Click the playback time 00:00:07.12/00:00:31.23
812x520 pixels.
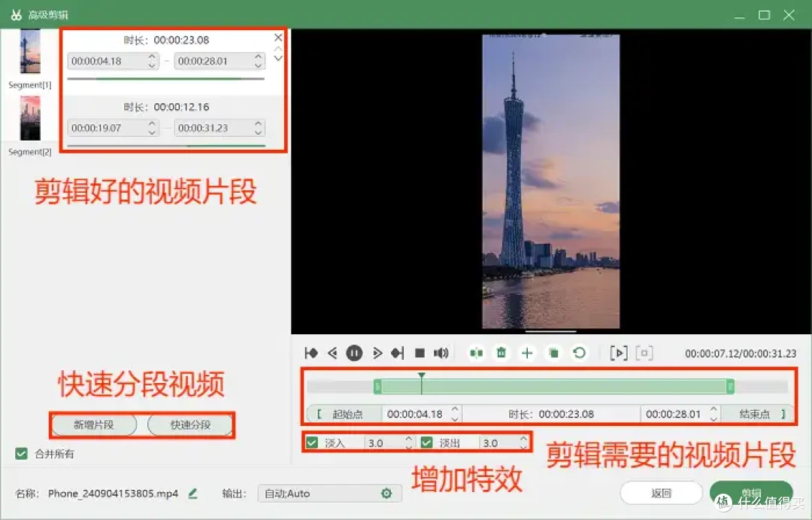click(741, 354)
